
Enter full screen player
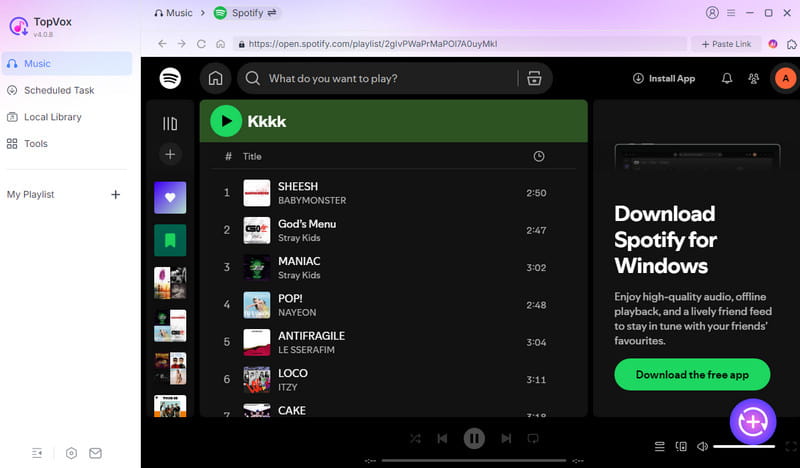(791, 447)
